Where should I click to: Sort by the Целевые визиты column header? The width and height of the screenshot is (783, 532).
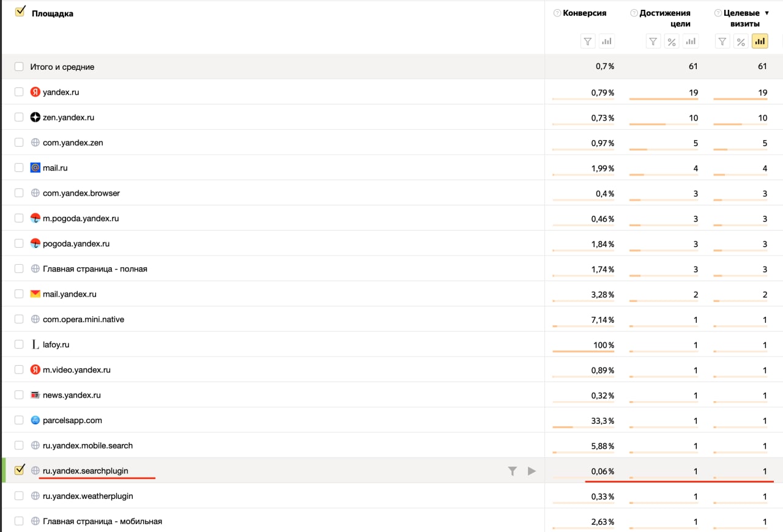tap(741, 18)
